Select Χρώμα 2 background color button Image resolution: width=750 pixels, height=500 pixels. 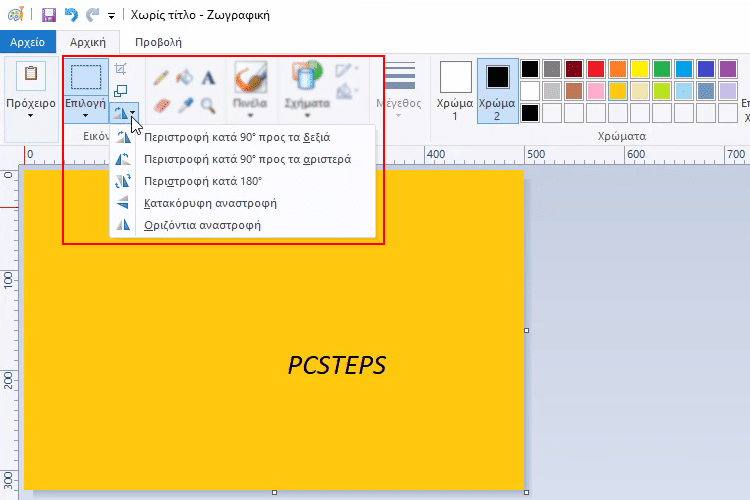click(497, 90)
